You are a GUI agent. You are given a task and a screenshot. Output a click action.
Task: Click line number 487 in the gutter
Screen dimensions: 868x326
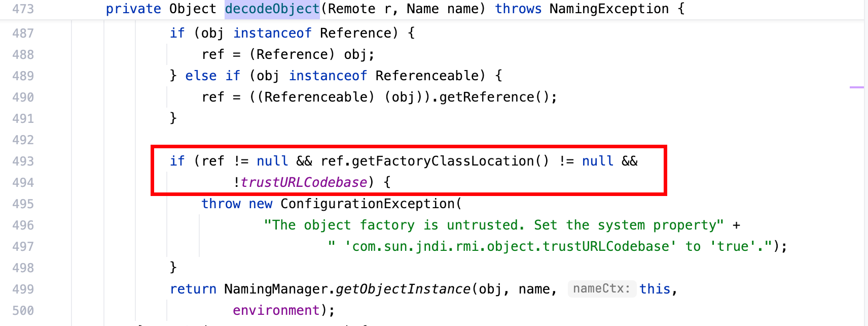coord(23,33)
